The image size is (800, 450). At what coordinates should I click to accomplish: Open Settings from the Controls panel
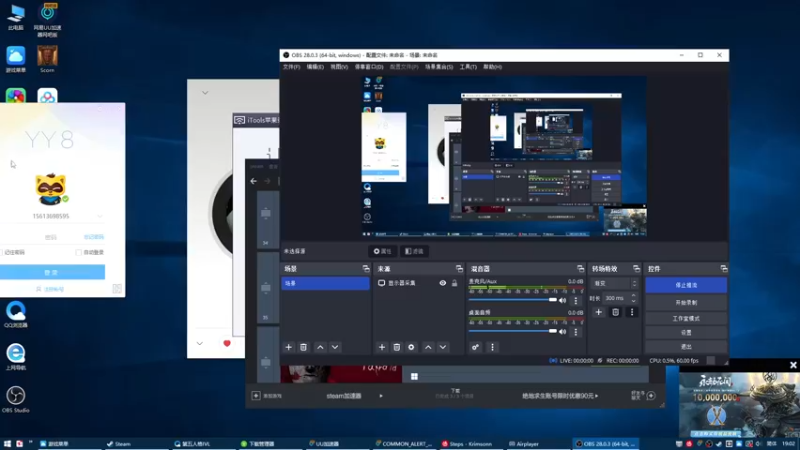point(686,333)
